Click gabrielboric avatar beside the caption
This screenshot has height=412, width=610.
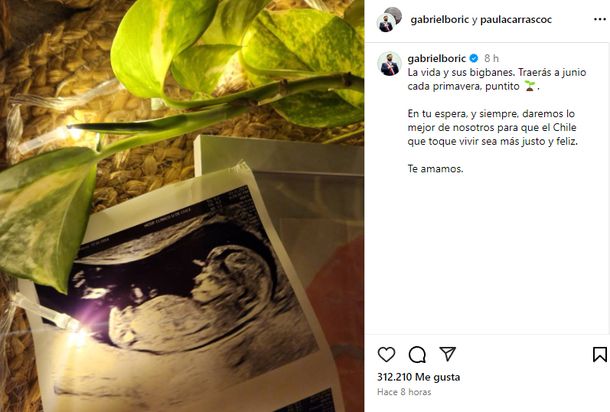coord(389,64)
